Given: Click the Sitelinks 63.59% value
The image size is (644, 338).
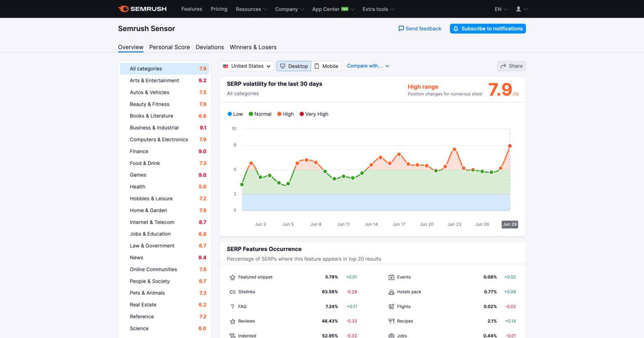Looking at the screenshot, I should tap(330, 292).
